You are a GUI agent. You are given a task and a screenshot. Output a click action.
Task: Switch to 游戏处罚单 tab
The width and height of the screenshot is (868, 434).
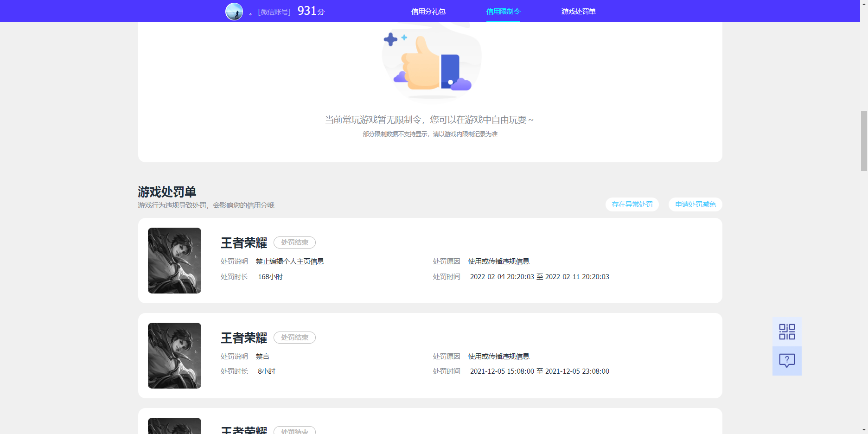[x=578, y=12]
